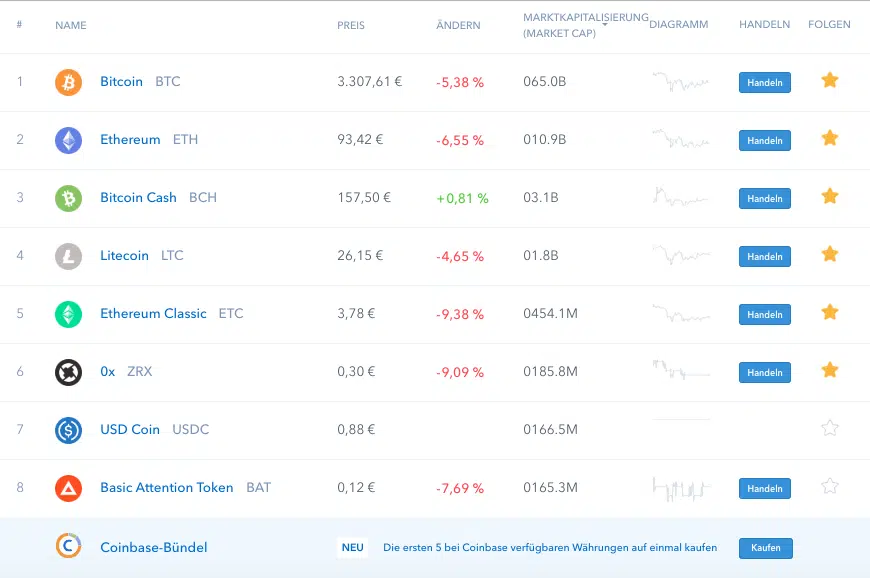The height and width of the screenshot is (578, 870).
Task: Unfollow Ethereum with its gold star
Action: coord(829,138)
